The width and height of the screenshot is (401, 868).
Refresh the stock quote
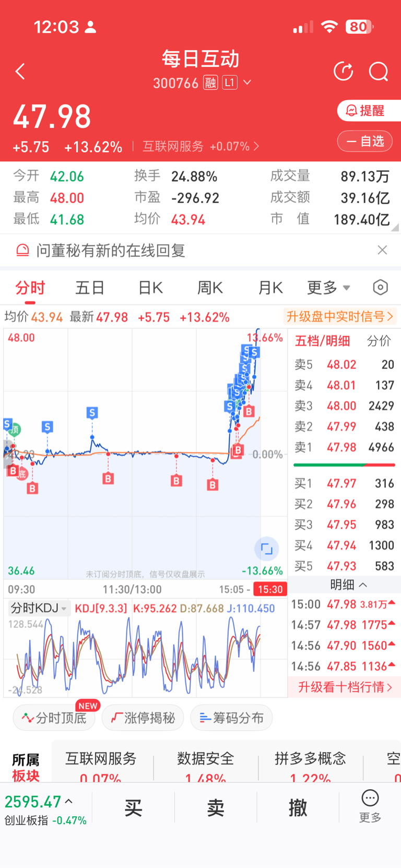tap(344, 72)
